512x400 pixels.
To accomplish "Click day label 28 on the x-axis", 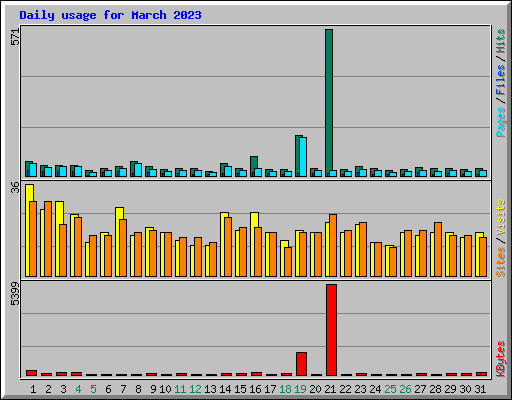I will pos(435,389).
